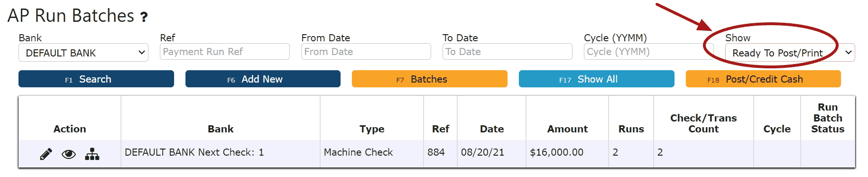Click the Cycle (YYMM) input field

[x=649, y=52]
